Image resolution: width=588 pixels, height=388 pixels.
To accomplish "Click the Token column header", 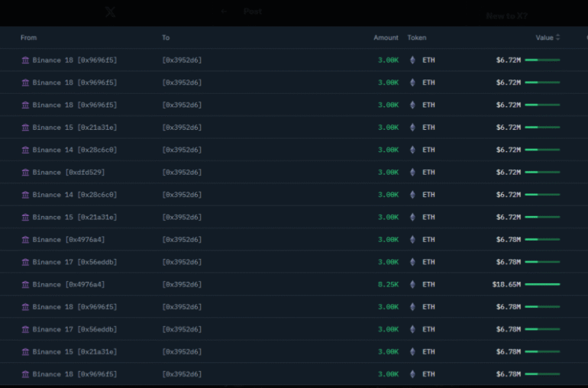I will click(x=417, y=37).
